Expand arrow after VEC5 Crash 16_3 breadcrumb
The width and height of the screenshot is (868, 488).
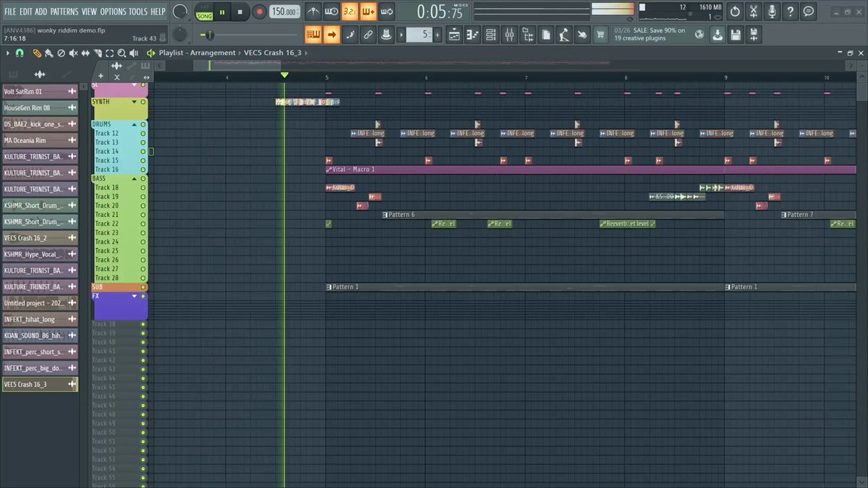click(x=307, y=53)
